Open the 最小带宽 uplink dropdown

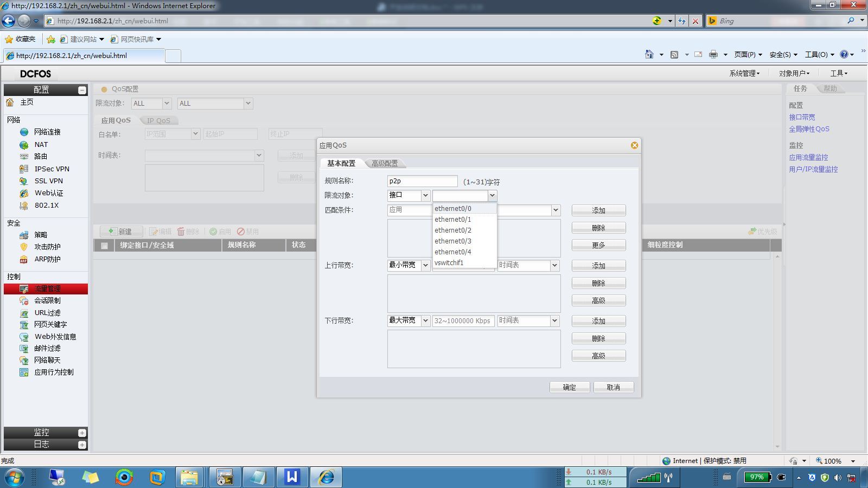(409, 265)
